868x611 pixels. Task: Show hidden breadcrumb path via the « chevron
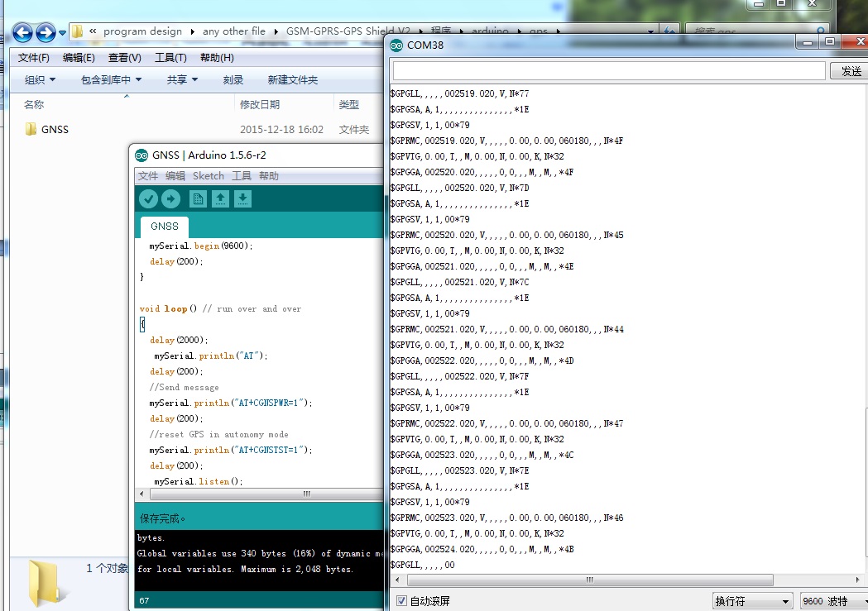click(x=93, y=31)
